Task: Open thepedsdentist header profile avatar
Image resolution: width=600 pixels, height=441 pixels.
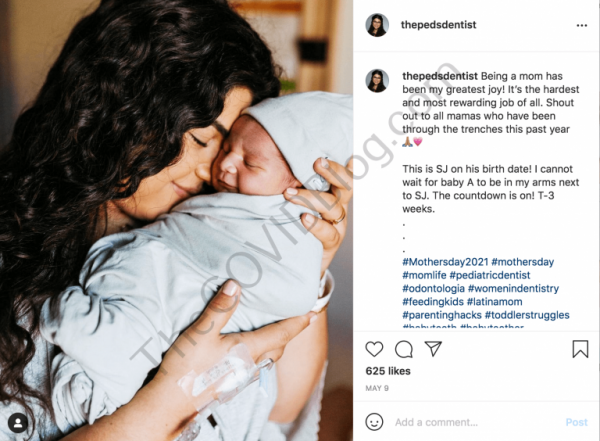Action: [x=377, y=25]
